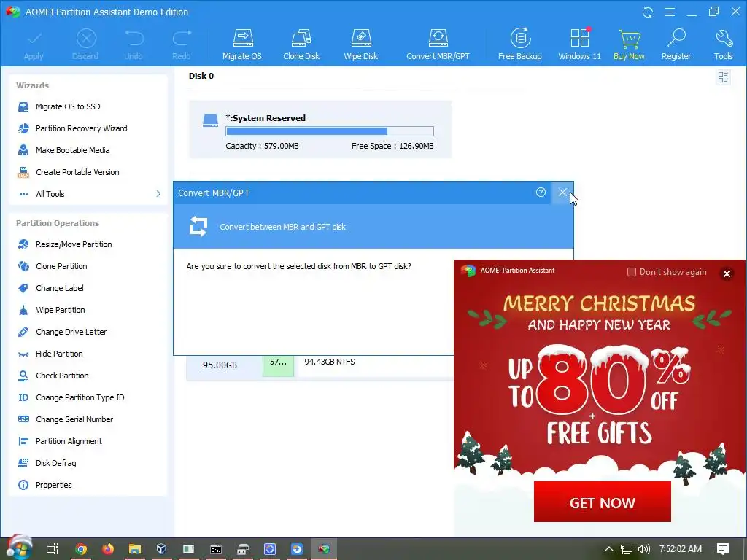Launch the Free Backup tool
747x560 pixels.
(x=519, y=44)
